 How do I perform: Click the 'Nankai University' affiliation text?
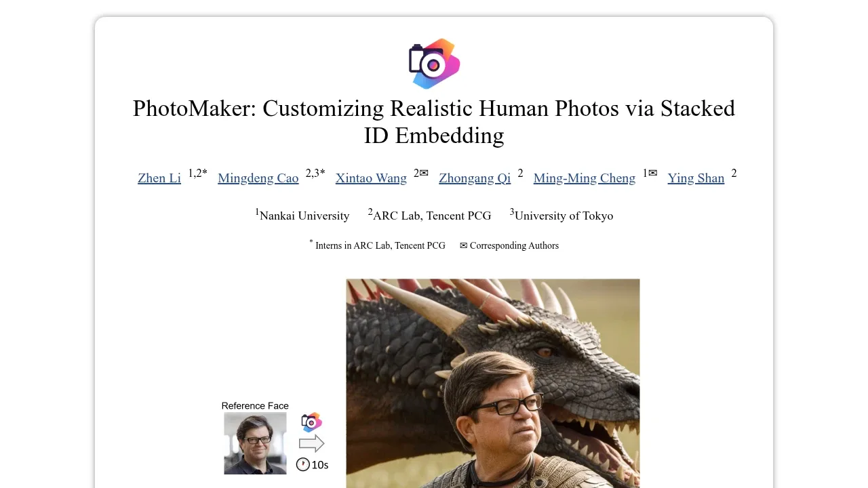point(304,216)
